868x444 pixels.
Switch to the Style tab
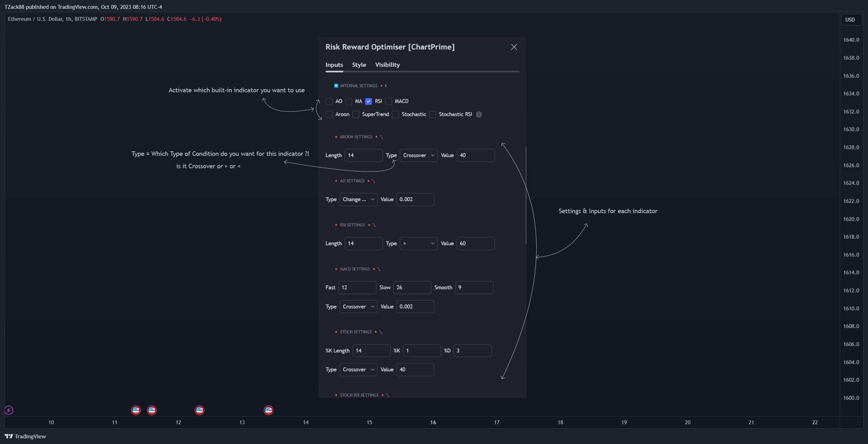click(x=359, y=65)
